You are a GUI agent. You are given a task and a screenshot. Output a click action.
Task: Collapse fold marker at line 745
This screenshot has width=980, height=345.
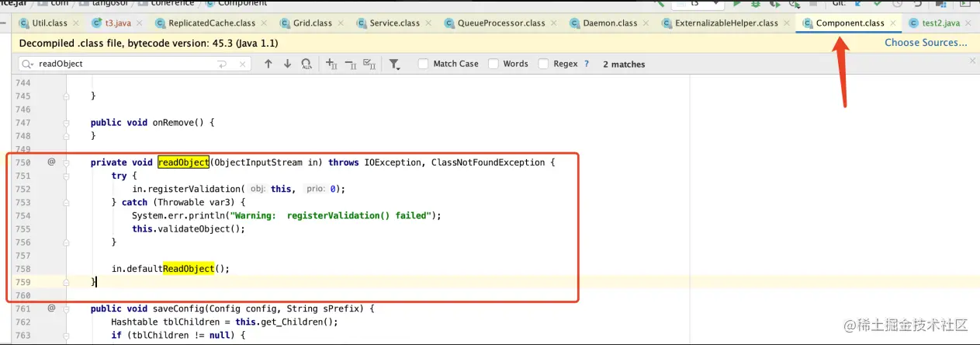coord(67,96)
